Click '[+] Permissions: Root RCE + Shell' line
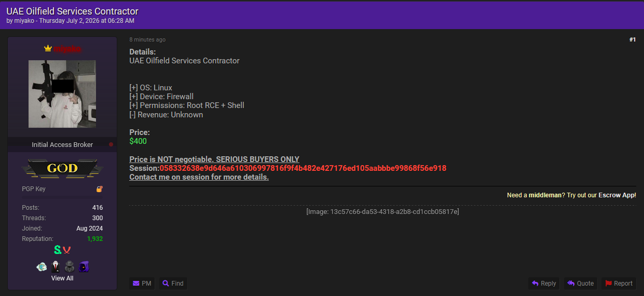The width and height of the screenshot is (644, 296). 187,105
